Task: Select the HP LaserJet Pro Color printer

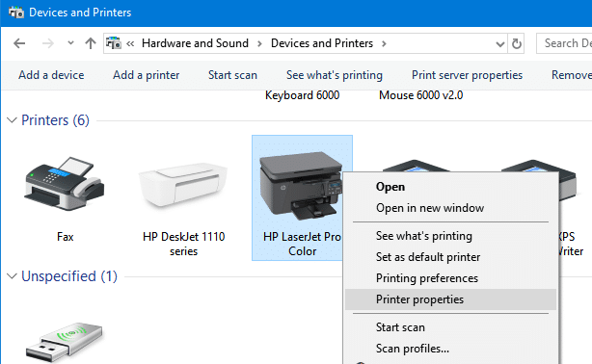Action: tap(301, 187)
